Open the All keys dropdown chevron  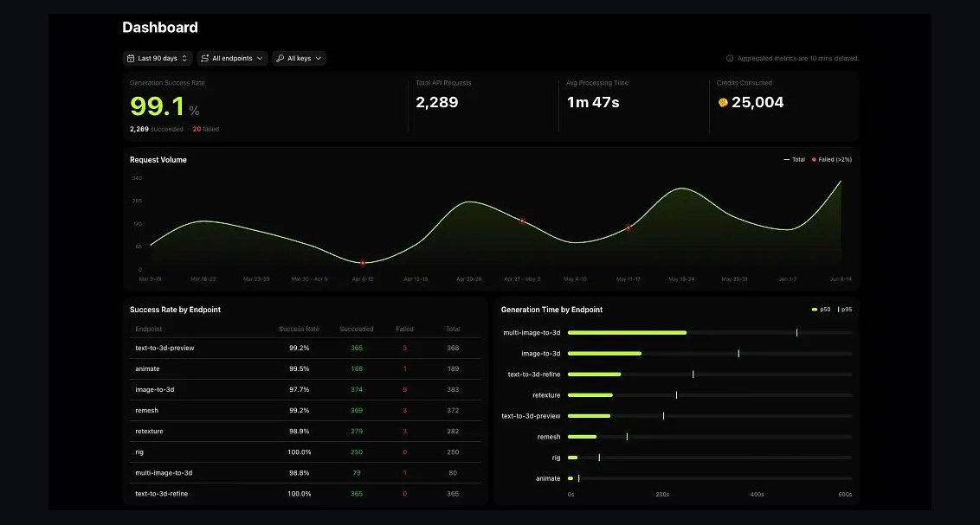pyautogui.click(x=318, y=59)
